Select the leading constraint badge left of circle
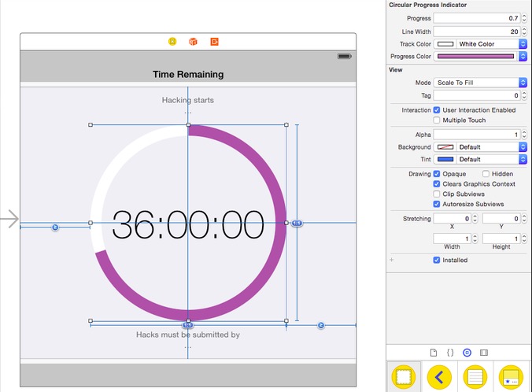Viewport: 532px width, 392px height. 55,227
